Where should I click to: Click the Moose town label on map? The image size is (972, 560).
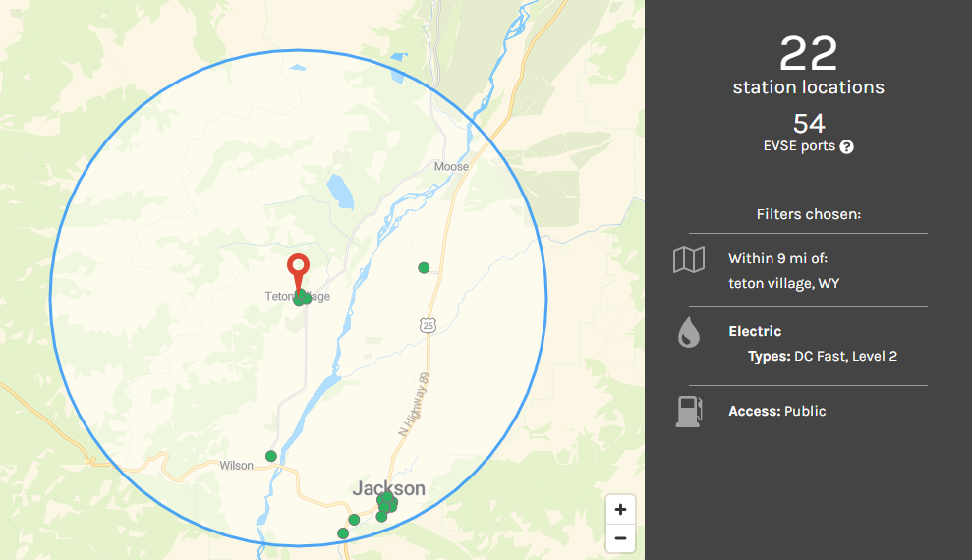tap(451, 167)
